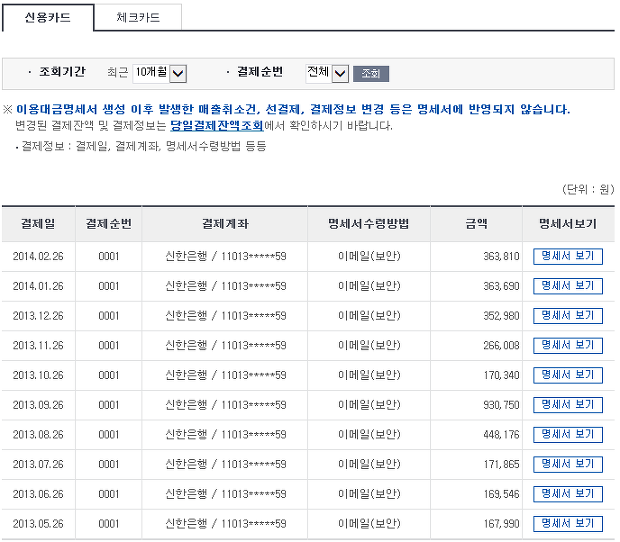Select the 명세서보기 column header

click(568, 224)
